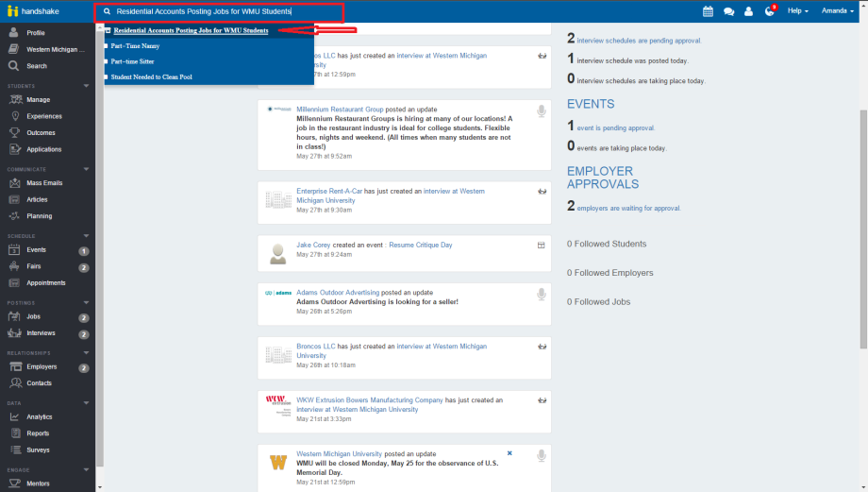Image resolution: width=868 pixels, height=492 pixels.
Task: Select Residential Accounts Posting Jobs search result
Action: click(191, 30)
